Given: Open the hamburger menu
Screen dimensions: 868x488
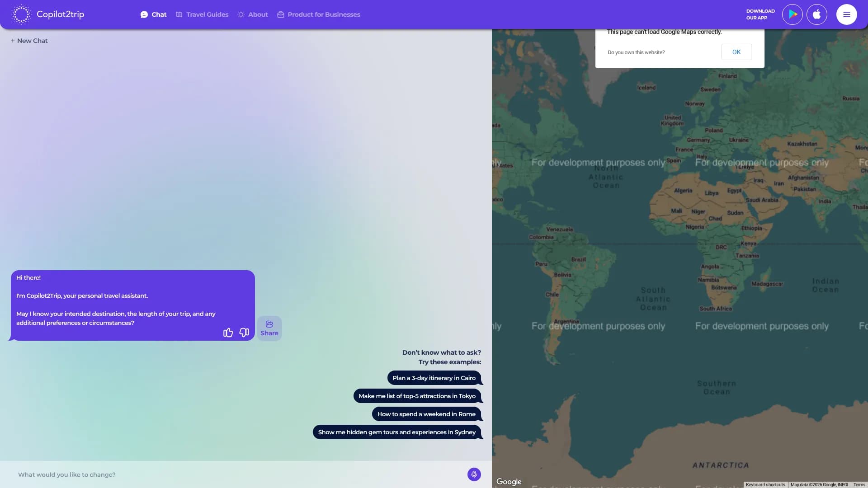Looking at the screenshot, I should coord(846,14).
